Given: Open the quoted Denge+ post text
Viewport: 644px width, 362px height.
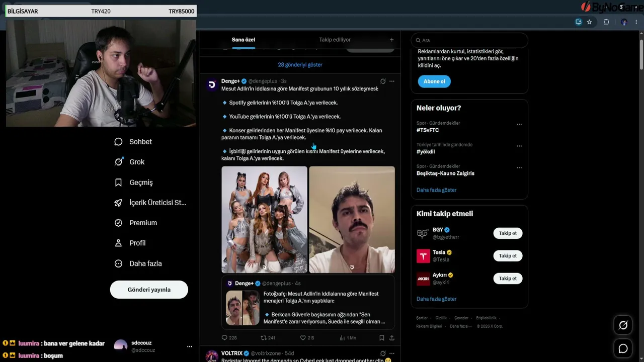Looking at the screenshot, I should [x=325, y=308].
